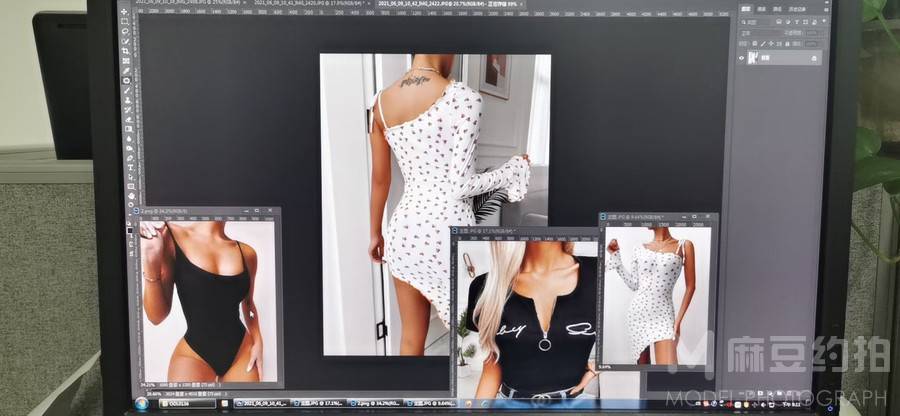Screen dimensions: 900x416
Task: Filter layers by smart object icon
Action: [814, 22]
